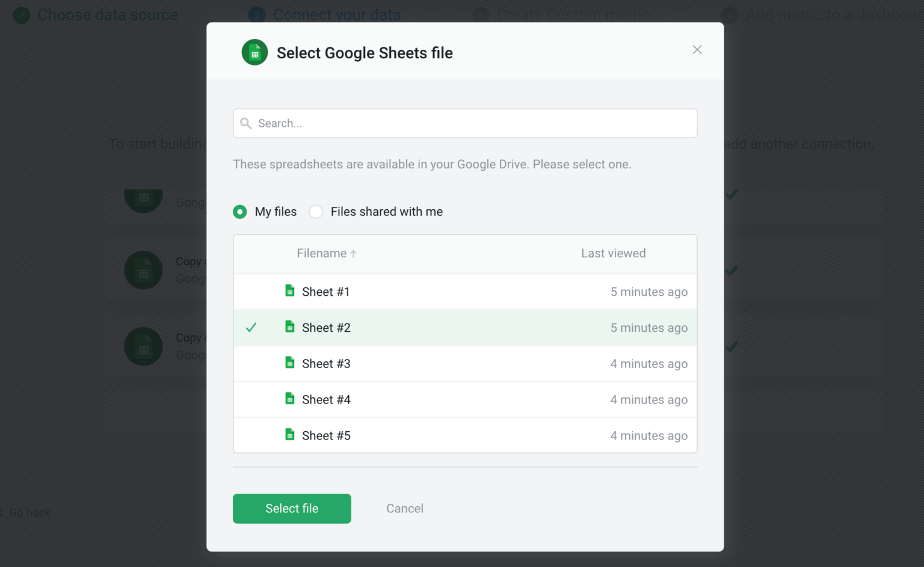Open the Choose data source step
The image size is (924, 567).
94,14
